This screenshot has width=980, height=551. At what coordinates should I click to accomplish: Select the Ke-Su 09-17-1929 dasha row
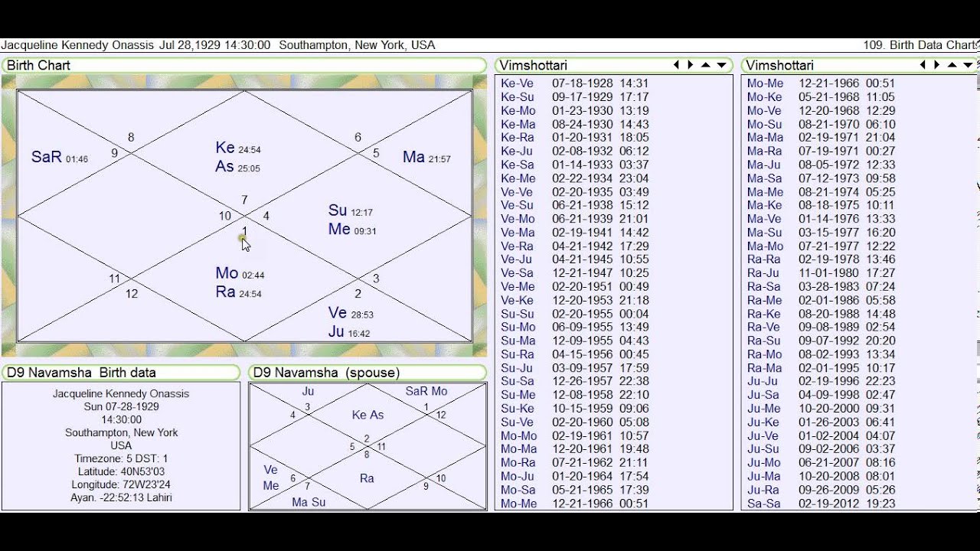(575, 97)
